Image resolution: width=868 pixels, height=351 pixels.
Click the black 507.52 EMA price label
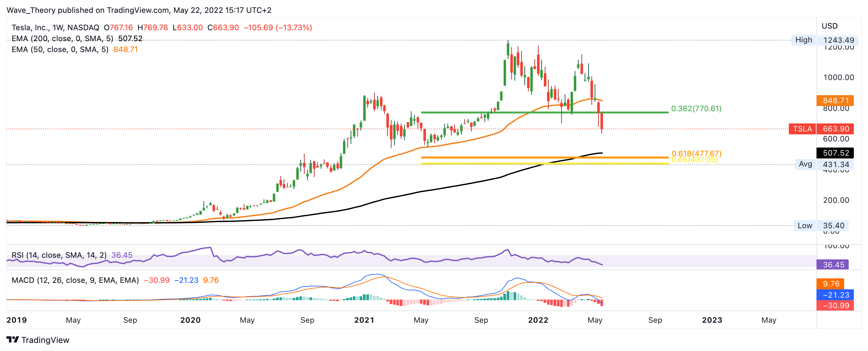click(835, 153)
